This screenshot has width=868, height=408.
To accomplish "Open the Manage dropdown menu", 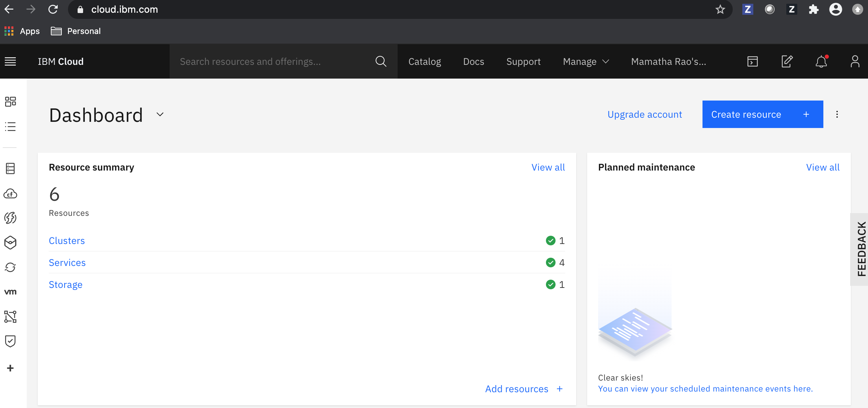I will pyautogui.click(x=586, y=62).
